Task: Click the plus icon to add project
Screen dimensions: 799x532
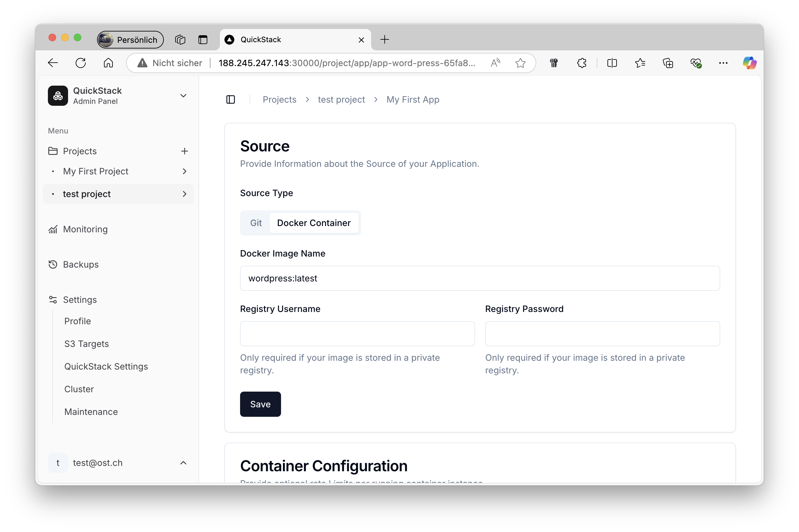Action: tap(184, 151)
